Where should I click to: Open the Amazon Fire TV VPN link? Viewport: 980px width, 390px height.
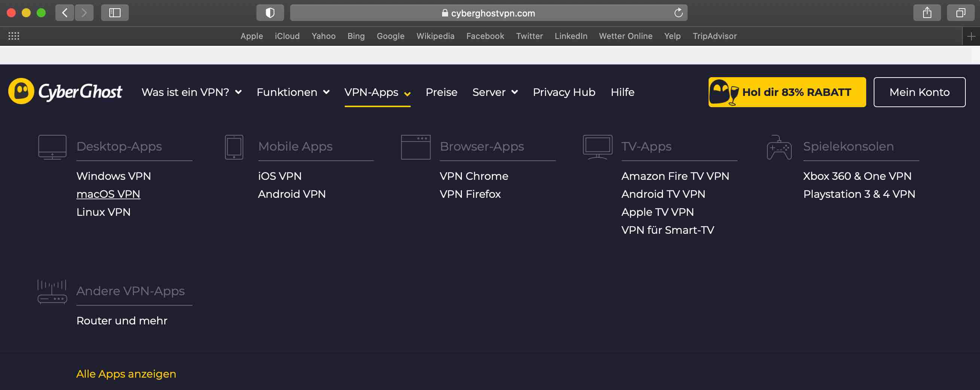[675, 176]
